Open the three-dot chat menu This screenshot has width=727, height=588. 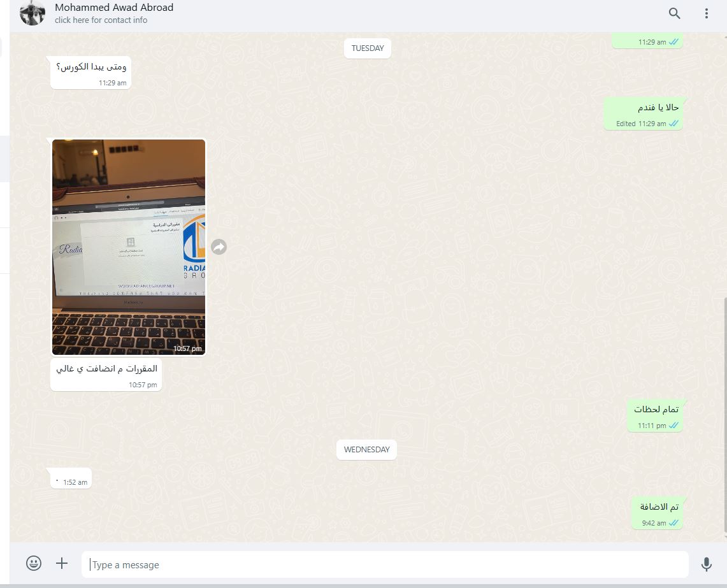point(706,13)
